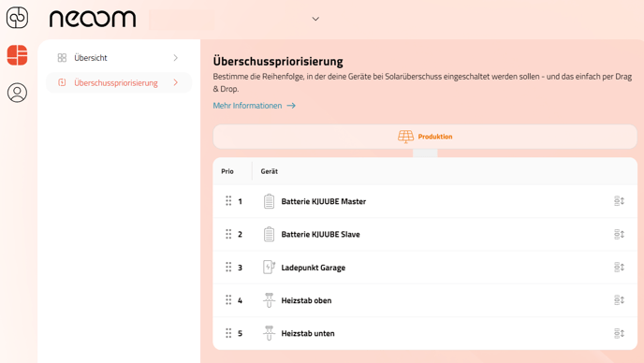Click the reorder icon for Heizstab oben
The image size is (644, 363).
(620, 300)
